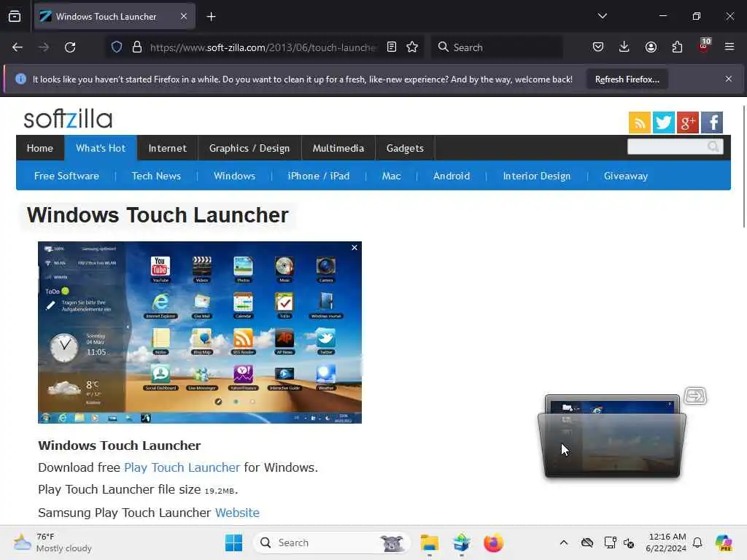Viewport: 747px width, 560px height.
Task: Open the Home menu item
Action: click(40, 148)
